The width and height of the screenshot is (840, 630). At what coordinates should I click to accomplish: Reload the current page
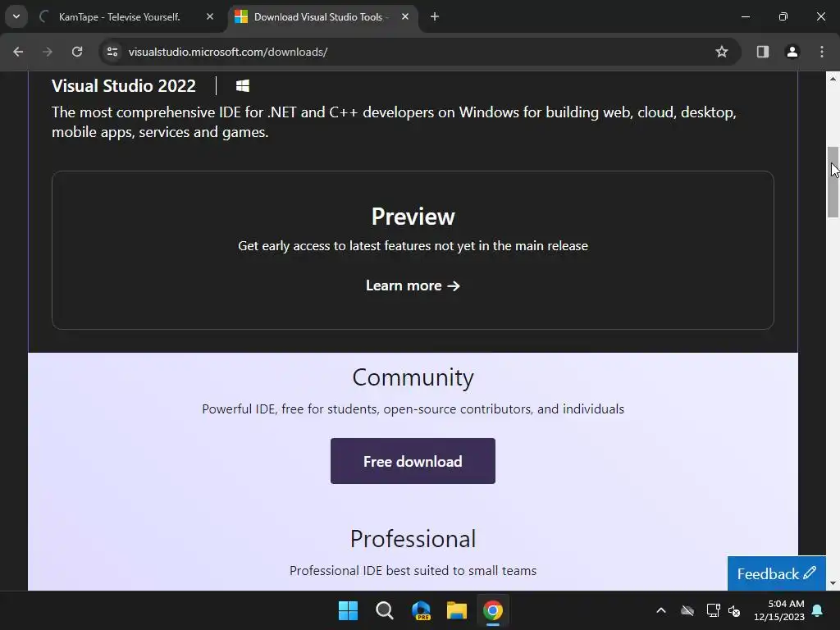[77, 52]
